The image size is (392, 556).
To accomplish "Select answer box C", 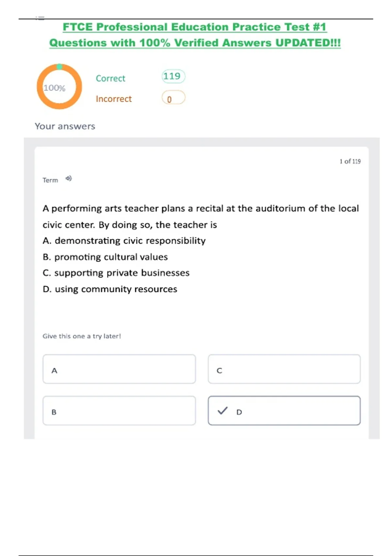I will click(284, 369).
